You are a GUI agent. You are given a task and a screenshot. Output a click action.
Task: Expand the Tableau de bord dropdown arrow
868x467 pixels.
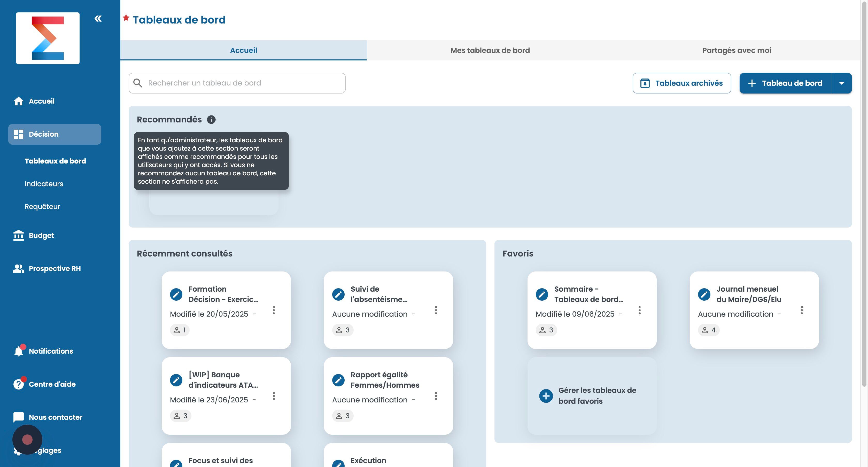pyautogui.click(x=841, y=83)
